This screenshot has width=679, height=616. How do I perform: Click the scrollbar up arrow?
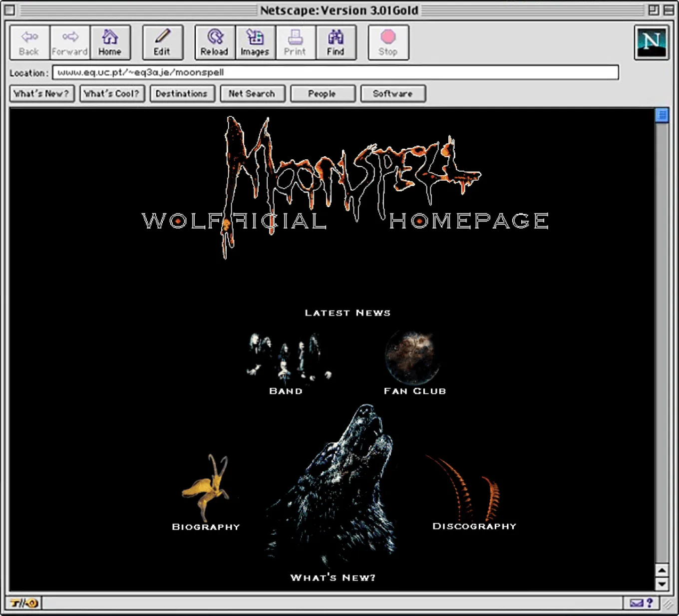pos(662,570)
